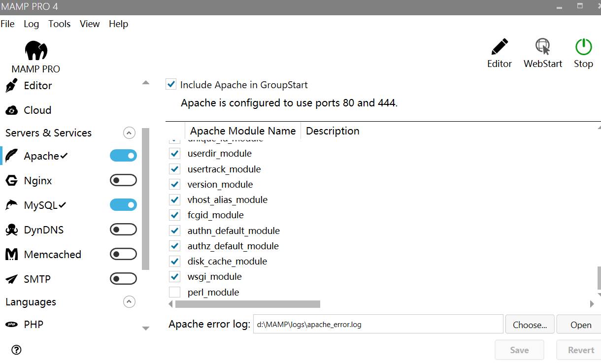Click the Choose... button for the error log
The image size is (601, 364).
(x=530, y=324)
